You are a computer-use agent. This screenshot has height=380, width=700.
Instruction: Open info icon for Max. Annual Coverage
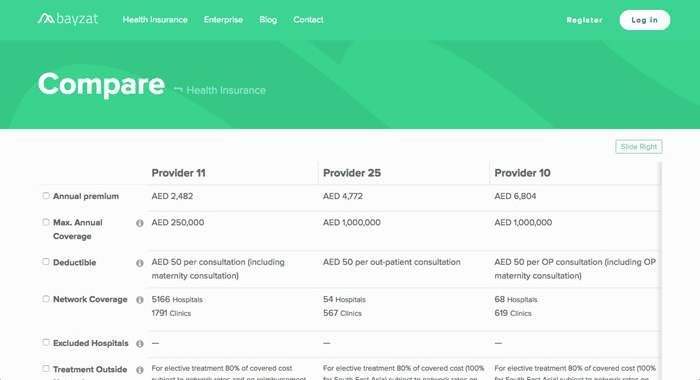tap(140, 223)
